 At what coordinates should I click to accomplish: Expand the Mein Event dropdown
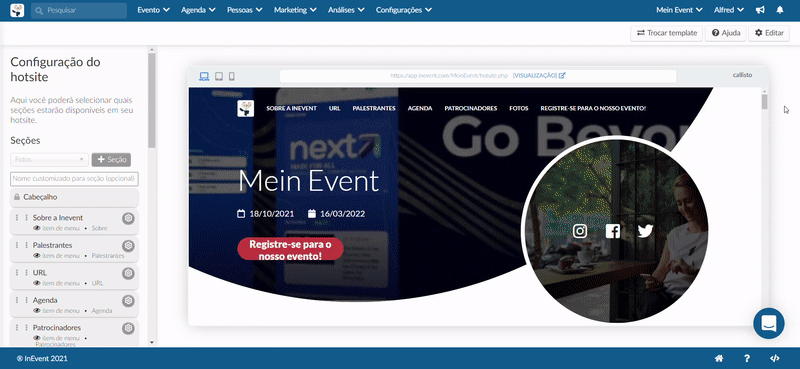click(x=679, y=10)
